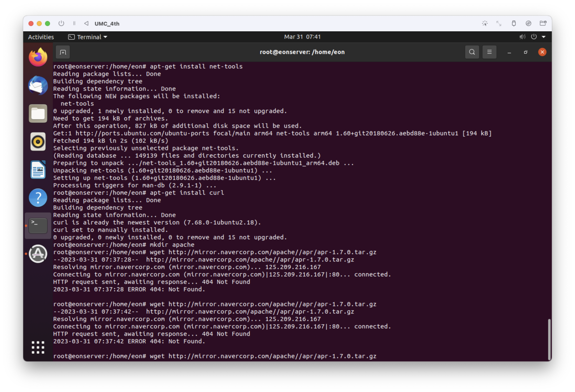Open LibreOffice Writer from the dock

(38, 170)
